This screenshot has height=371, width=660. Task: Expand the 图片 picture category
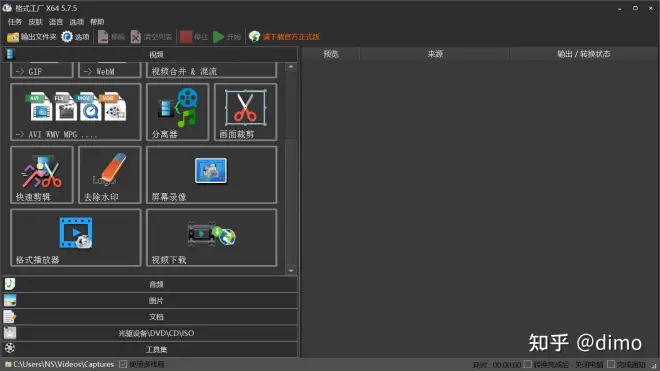pos(150,301)
